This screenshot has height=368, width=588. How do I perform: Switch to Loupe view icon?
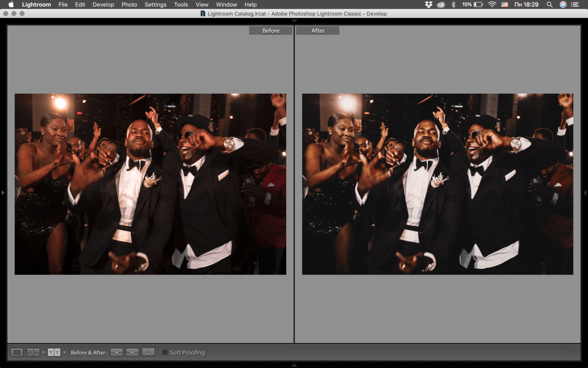tap(17, 352)
